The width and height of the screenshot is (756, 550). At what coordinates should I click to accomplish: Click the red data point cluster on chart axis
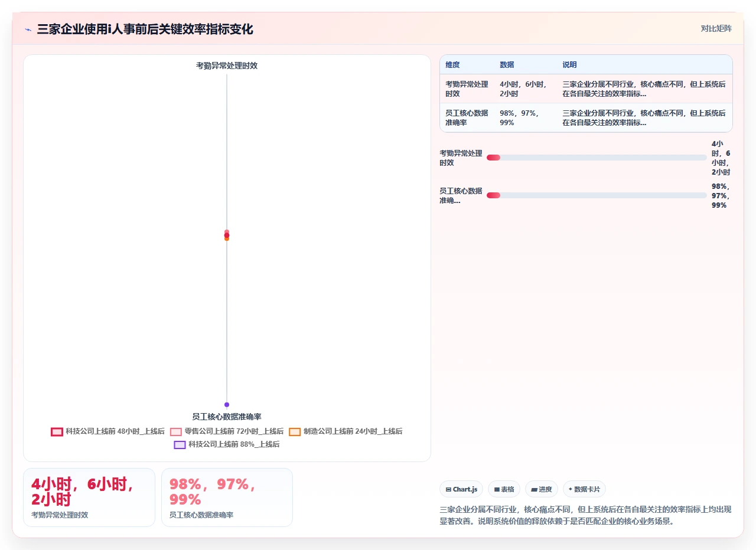[227, 235]
